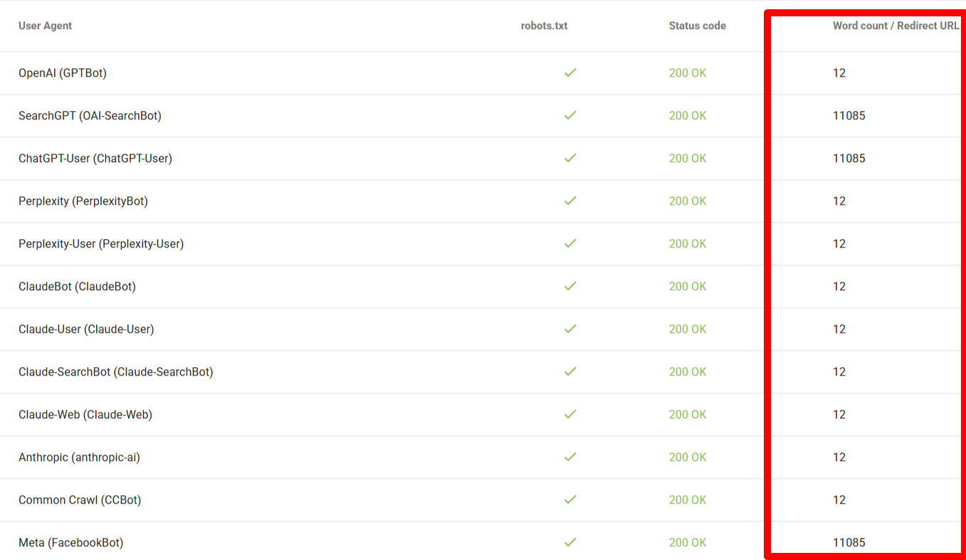Click the Status code column header

697,26
